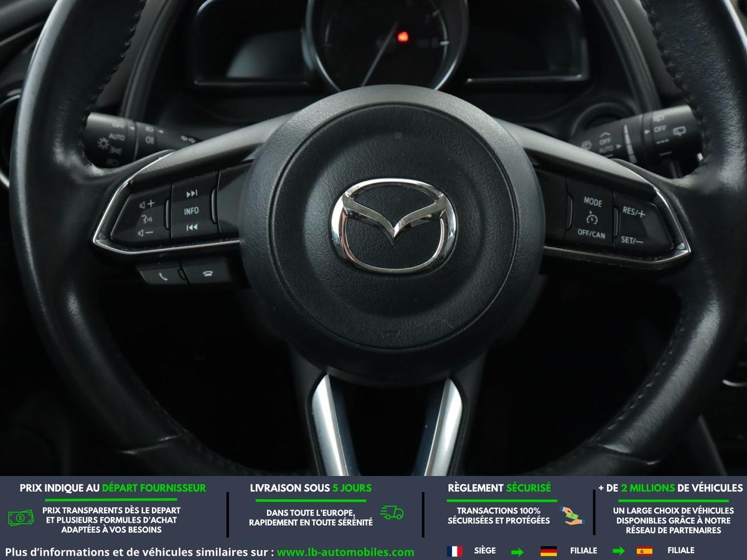Click the 'SIÈGE' label
The image size is (747, 560).
[485, 551]
